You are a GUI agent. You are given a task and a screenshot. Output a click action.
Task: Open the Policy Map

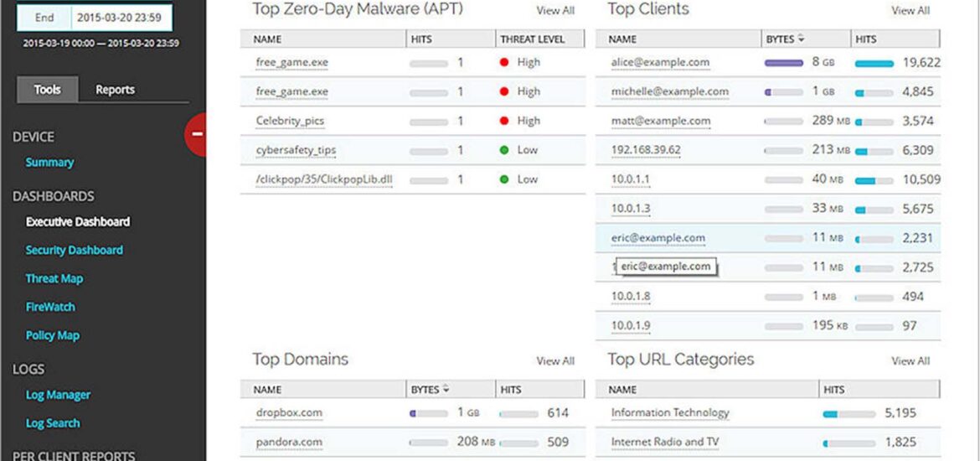[53, 336]
